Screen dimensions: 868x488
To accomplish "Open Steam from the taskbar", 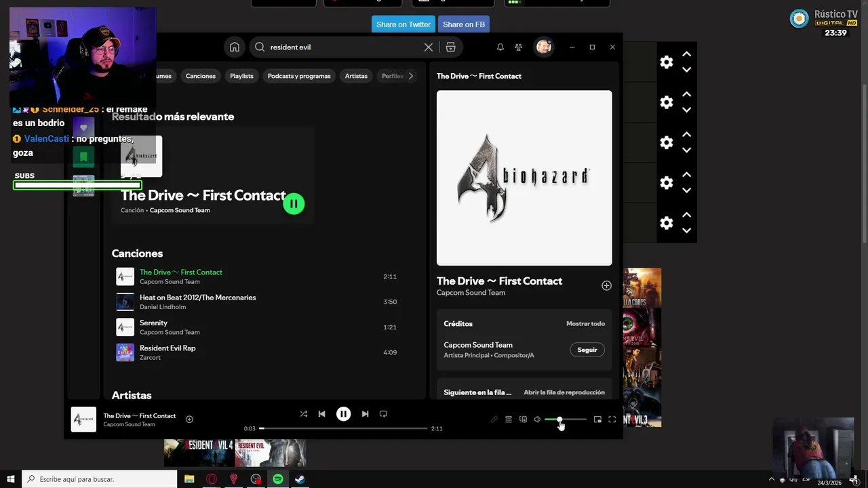I will coord(300,479).
